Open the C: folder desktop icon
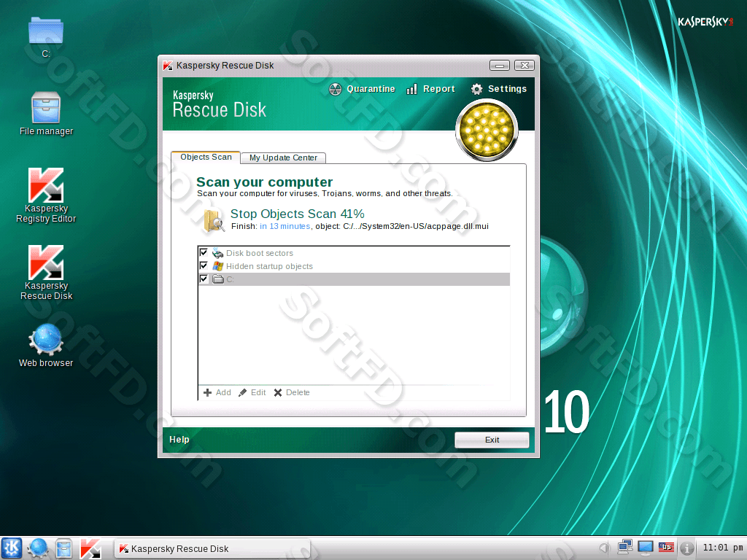The image size is (747, 560). (x=46, y=37)
